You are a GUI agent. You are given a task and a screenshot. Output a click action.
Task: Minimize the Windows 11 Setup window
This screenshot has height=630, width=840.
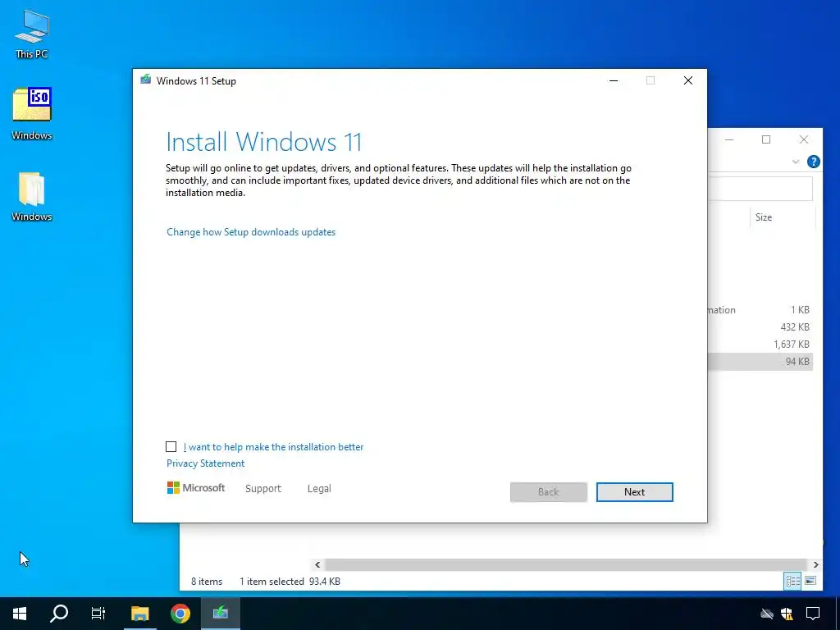[x=614, y=80]
